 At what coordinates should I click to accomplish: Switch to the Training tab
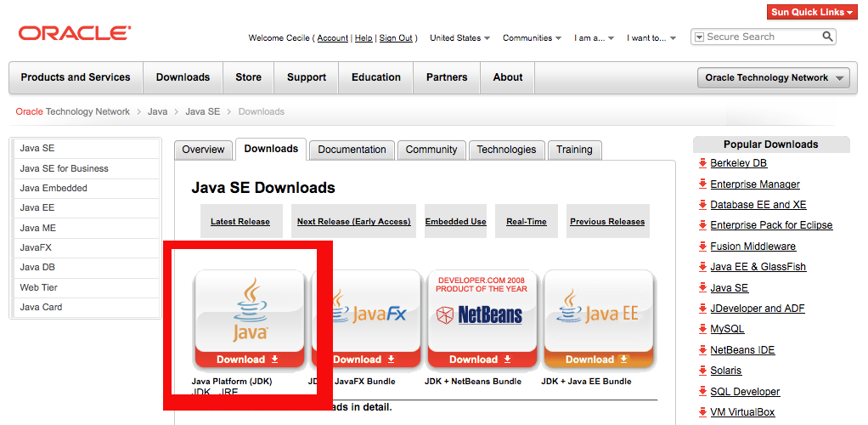575,150
